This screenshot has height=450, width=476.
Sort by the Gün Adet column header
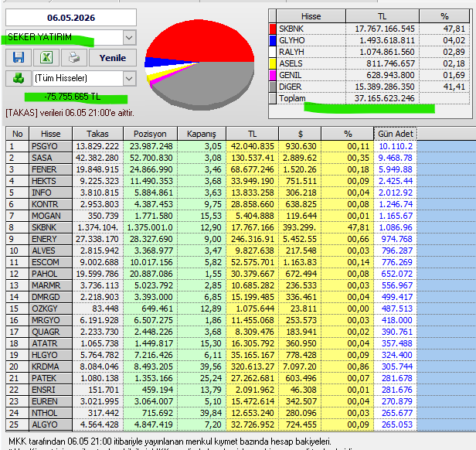point(396,134)
